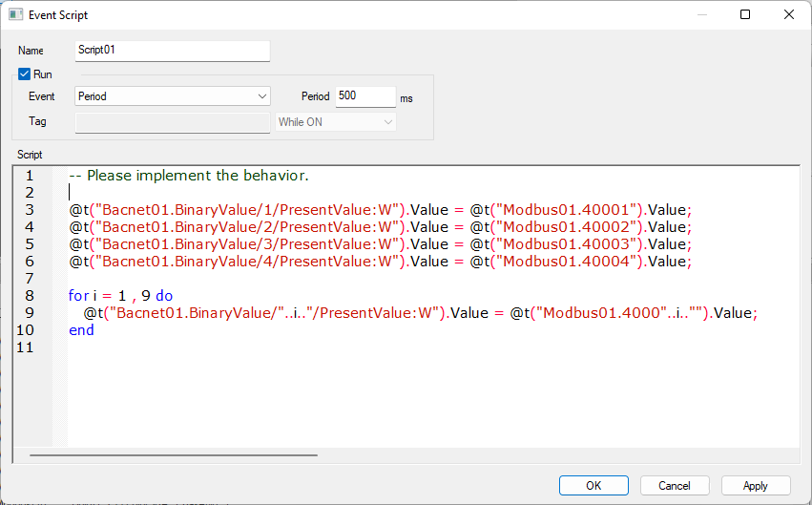Minimize the Event Script window
Screen dimensions: 812x505
click(701, 15)
